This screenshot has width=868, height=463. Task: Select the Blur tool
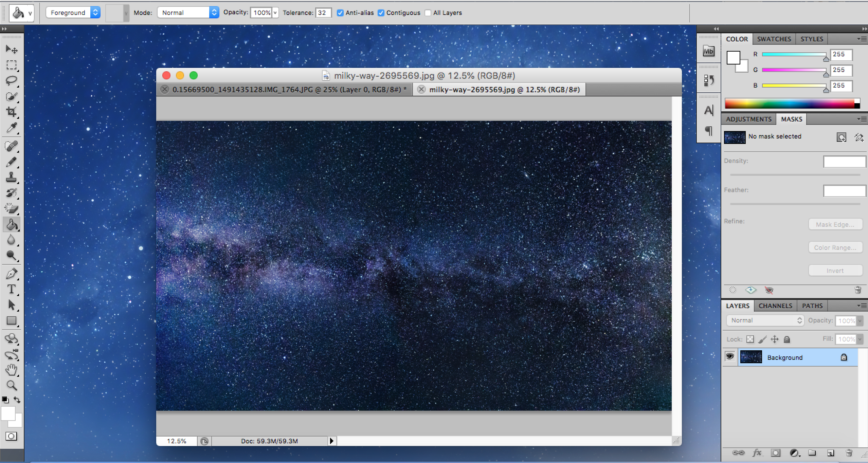pyautogui.click(x=12, y=240)
